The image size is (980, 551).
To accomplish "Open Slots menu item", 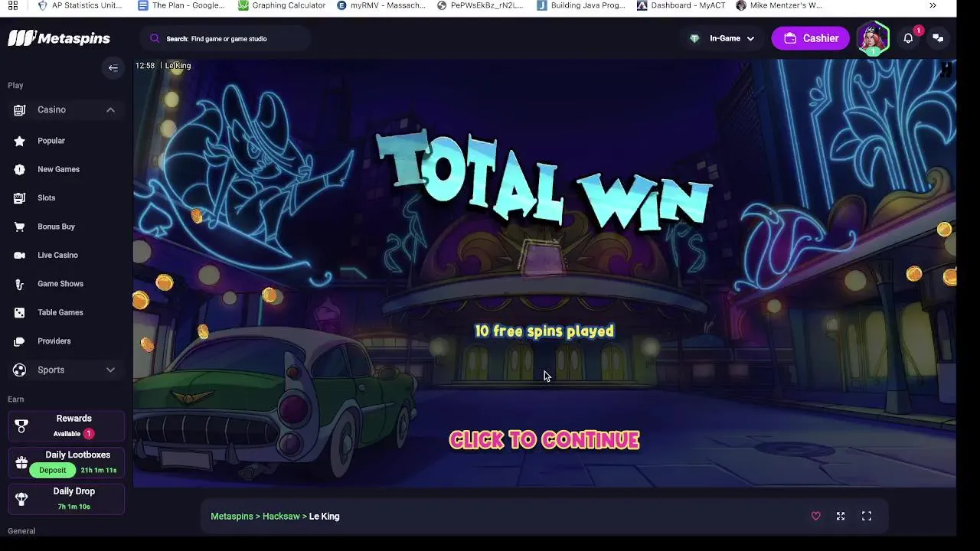I will [x=47, y=197].
